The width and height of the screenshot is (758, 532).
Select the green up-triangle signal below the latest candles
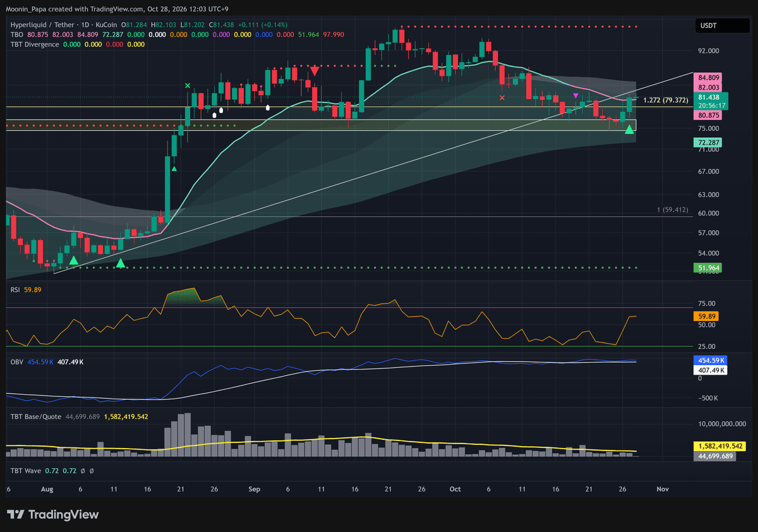point(629,130)
